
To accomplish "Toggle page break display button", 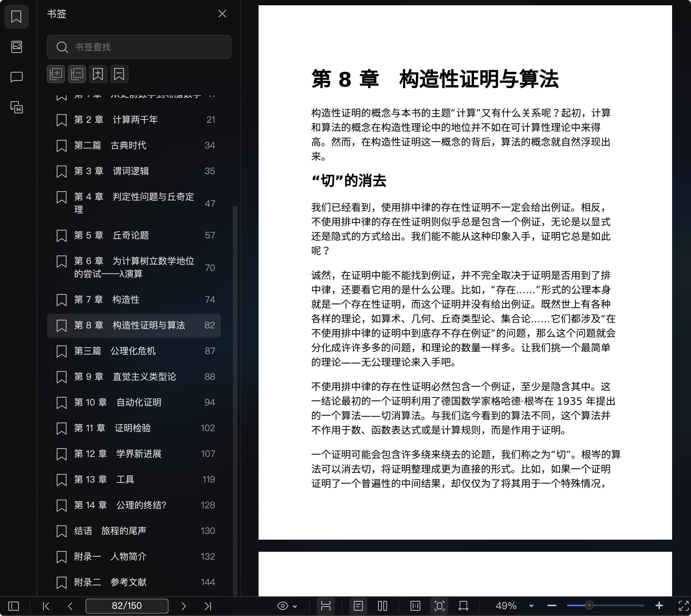I will [x=326, y=606].
